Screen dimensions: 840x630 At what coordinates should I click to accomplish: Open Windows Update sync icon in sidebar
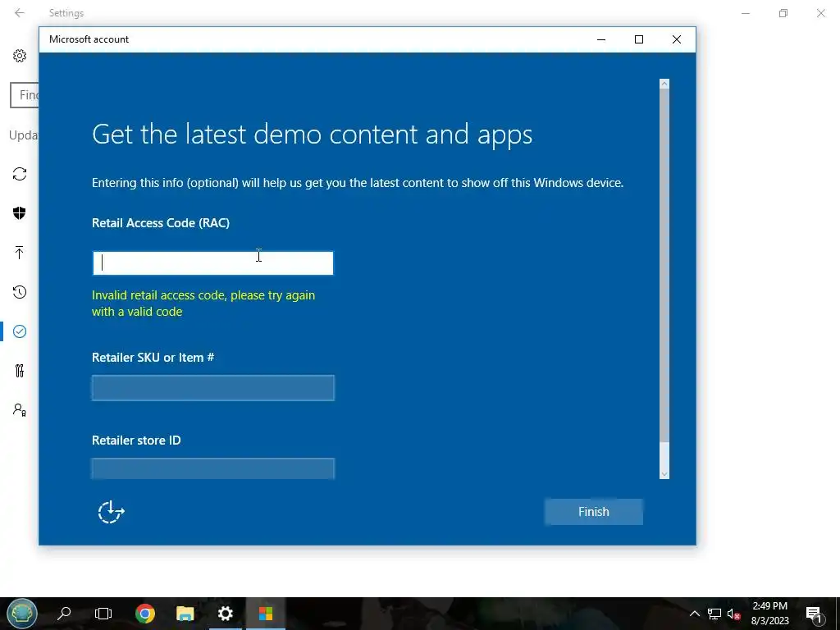click(x=20, y=174)
